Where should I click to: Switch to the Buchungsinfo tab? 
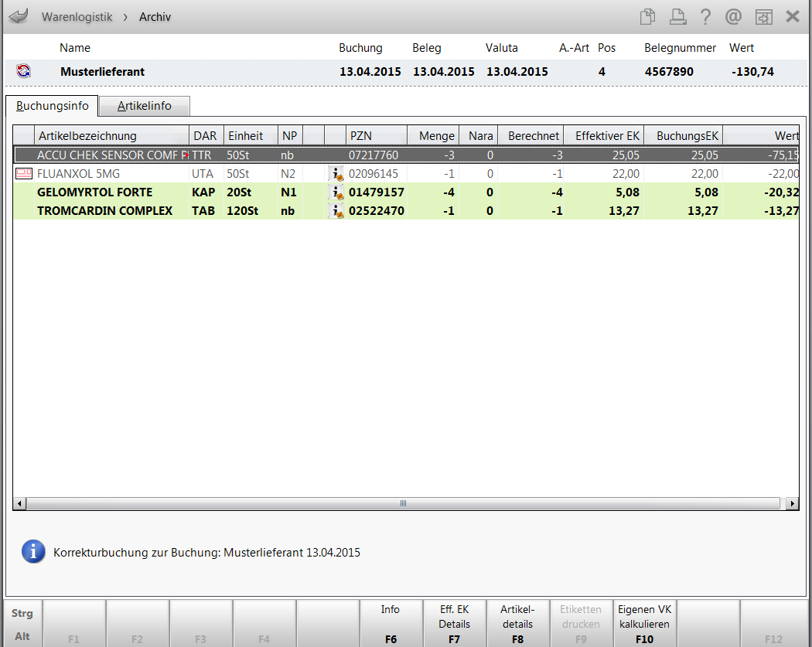point(52,106)
